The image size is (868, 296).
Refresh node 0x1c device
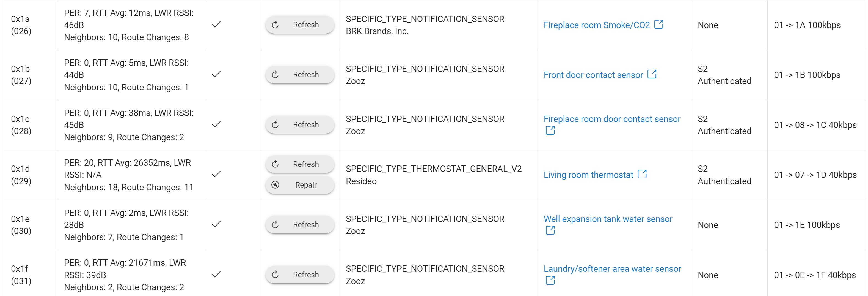pos(300,124)
